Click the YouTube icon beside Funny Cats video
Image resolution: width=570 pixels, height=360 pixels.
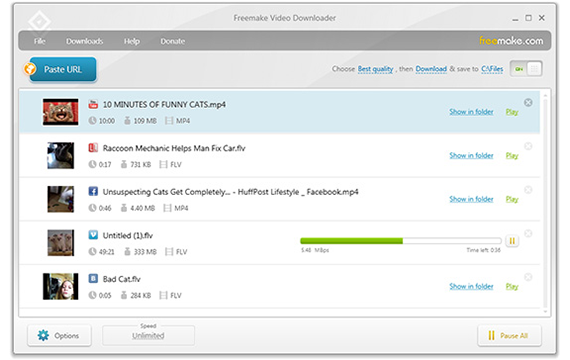[x=93, y=104]
